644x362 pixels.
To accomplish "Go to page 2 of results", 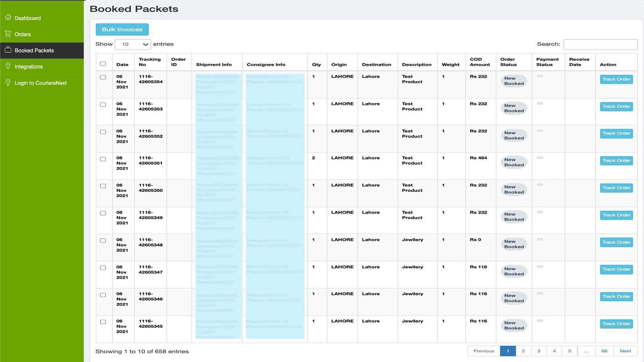I will click(523, 351).
